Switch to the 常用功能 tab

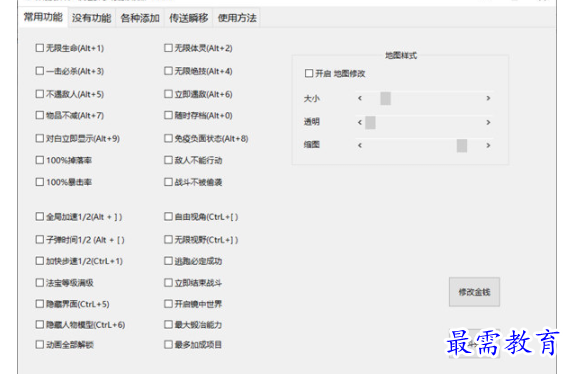pos(43,17)
